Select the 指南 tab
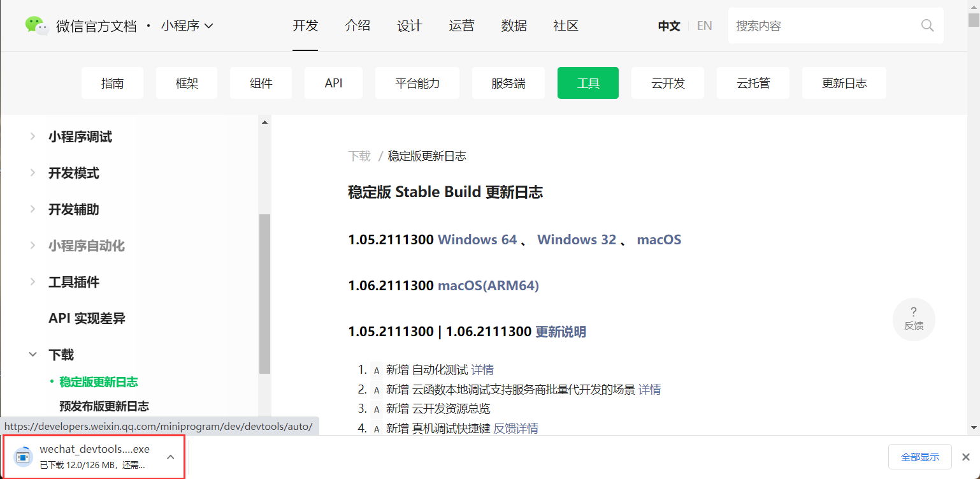This screenshot has width=980, height=479. (113, 83)
